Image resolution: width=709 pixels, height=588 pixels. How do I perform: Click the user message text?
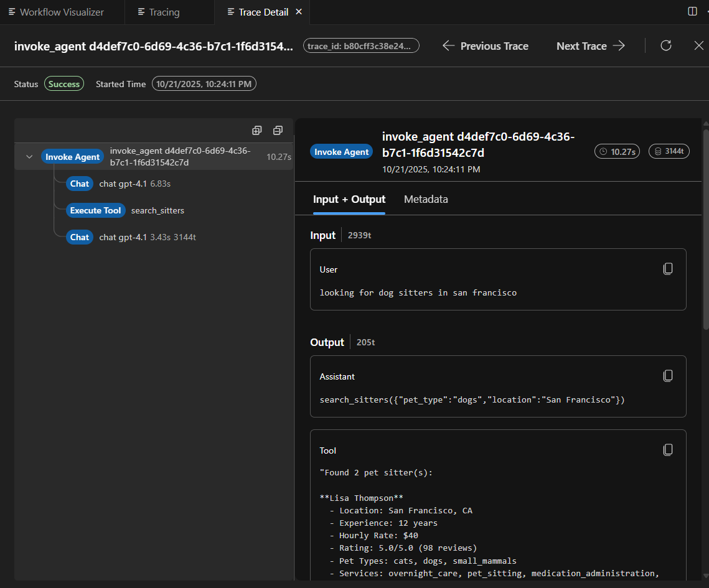pos(418,292)
